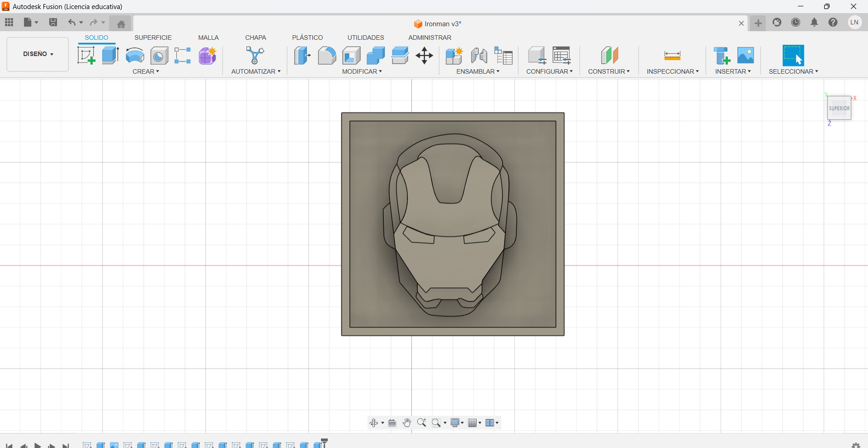
Task: Expand the CONSTRUIR menu
Action: (609, 71)
